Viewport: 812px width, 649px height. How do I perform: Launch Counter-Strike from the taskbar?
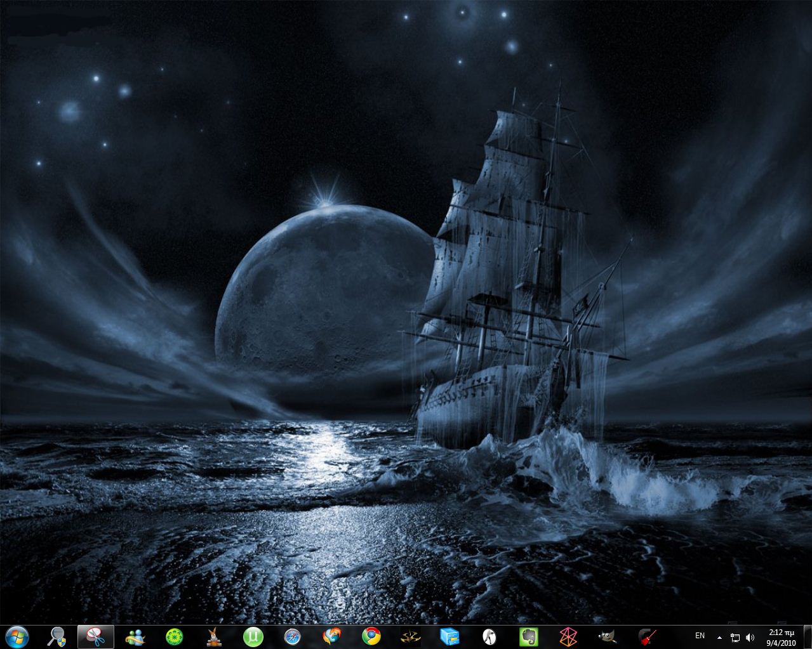point(489,636)
